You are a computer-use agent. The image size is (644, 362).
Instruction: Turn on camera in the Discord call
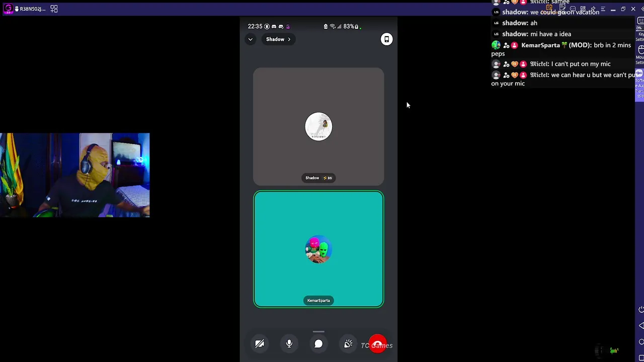(x=260, y=344)
